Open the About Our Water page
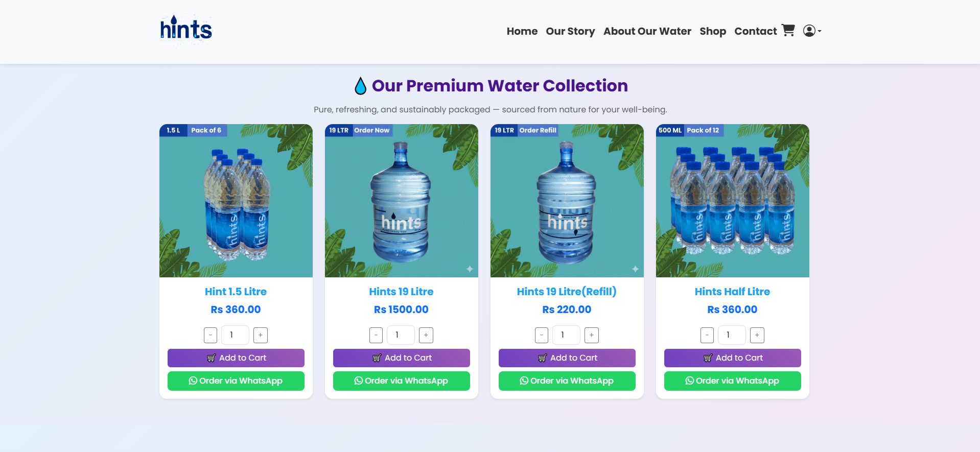980x452 pixels. coord(647,31)
